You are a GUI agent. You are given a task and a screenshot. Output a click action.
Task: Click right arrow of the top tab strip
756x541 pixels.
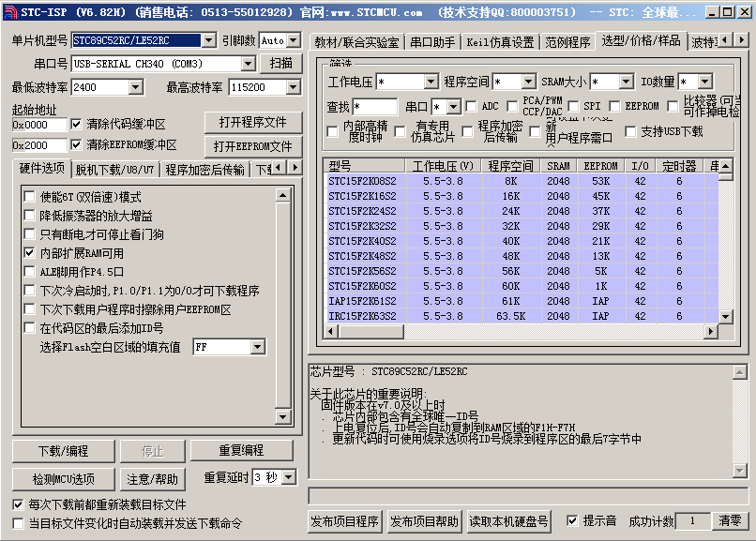pos(742,41)
